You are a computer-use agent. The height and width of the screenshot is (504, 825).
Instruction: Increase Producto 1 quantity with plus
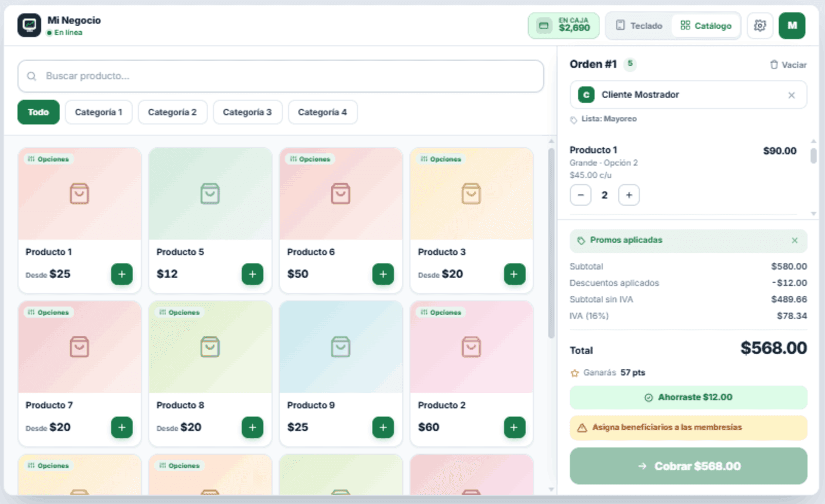click(x=629, y=195)
